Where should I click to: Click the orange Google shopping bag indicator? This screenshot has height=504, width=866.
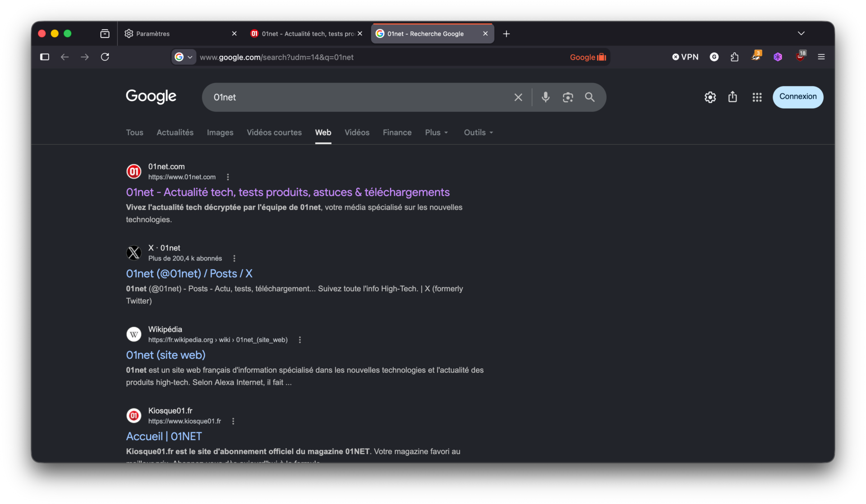(588, 57)
